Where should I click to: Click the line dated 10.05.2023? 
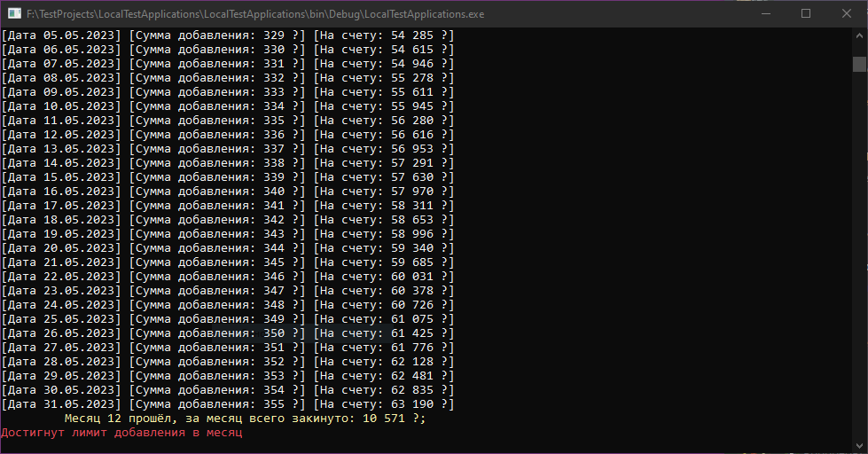[x=228, y=106]
